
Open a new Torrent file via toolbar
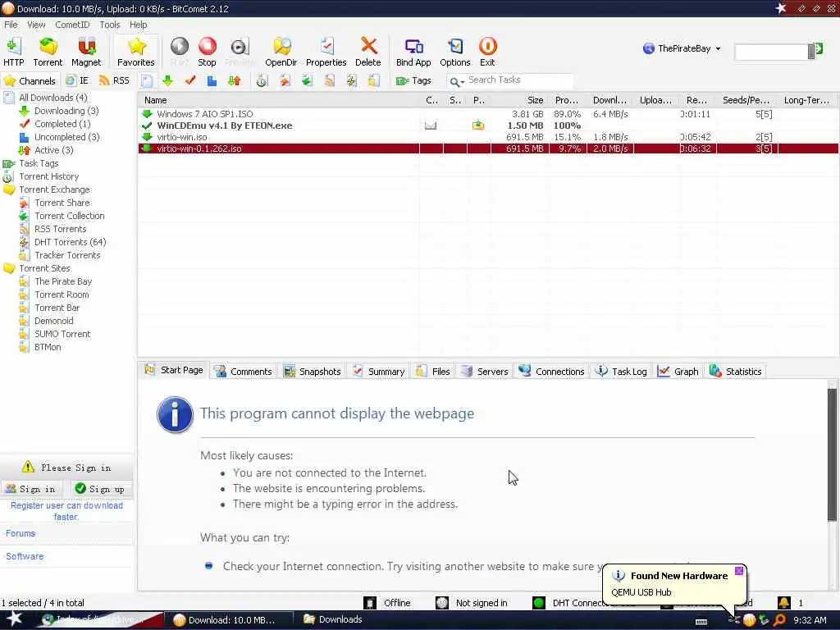coord(48,52)
